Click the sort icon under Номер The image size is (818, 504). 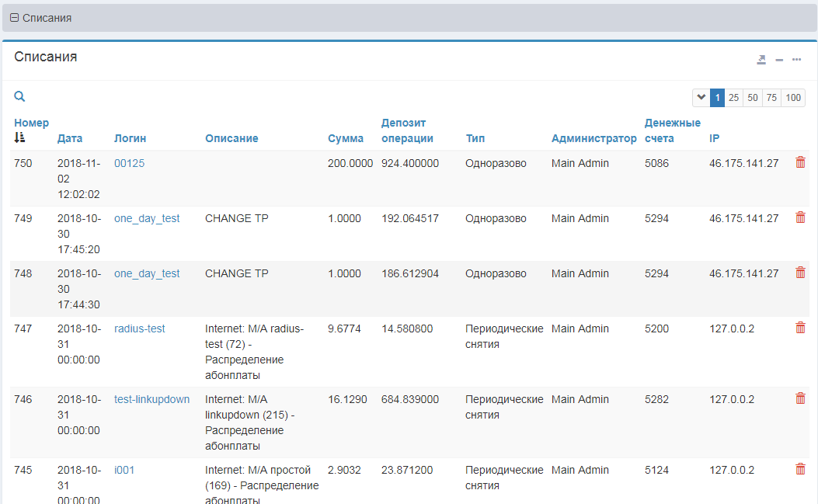point(19,137)
